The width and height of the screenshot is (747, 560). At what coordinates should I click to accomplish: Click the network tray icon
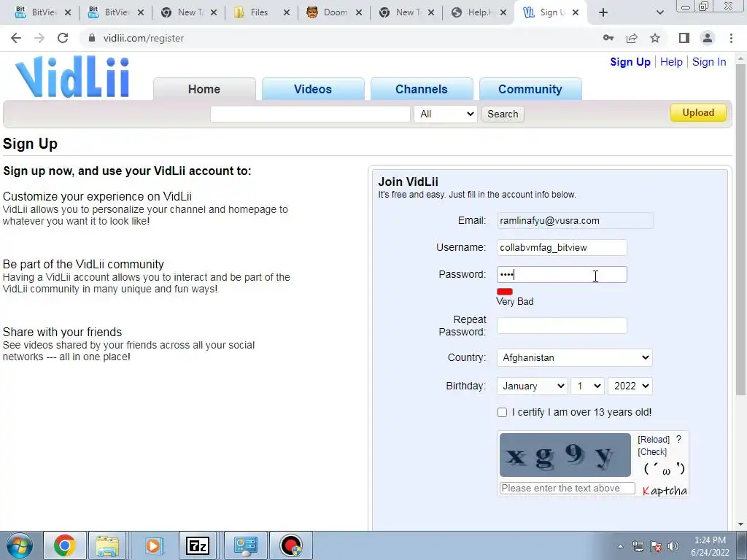pos(638,546)
